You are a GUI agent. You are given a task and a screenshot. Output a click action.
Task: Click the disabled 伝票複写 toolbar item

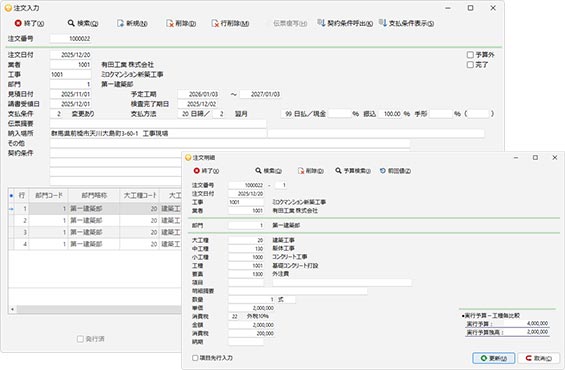pos(290,23)
